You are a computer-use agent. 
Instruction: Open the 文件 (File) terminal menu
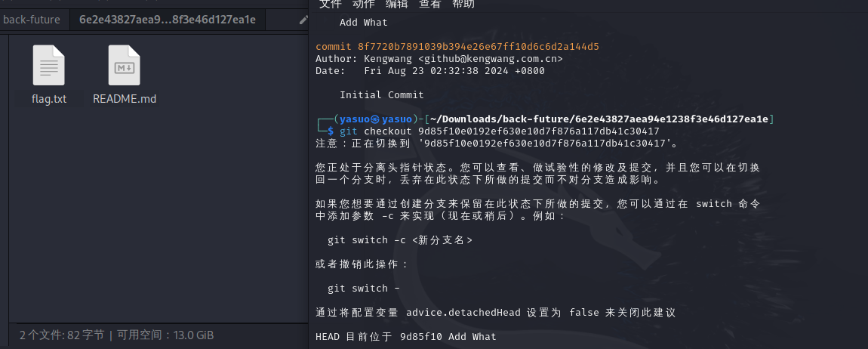pyautogui.click(x=330, y=5)
